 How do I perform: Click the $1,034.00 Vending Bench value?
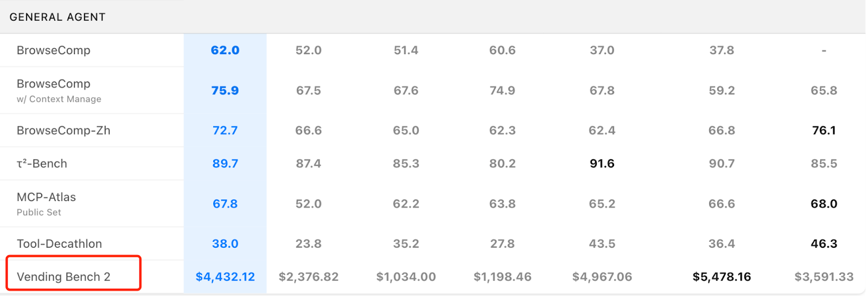coord(406,277)
